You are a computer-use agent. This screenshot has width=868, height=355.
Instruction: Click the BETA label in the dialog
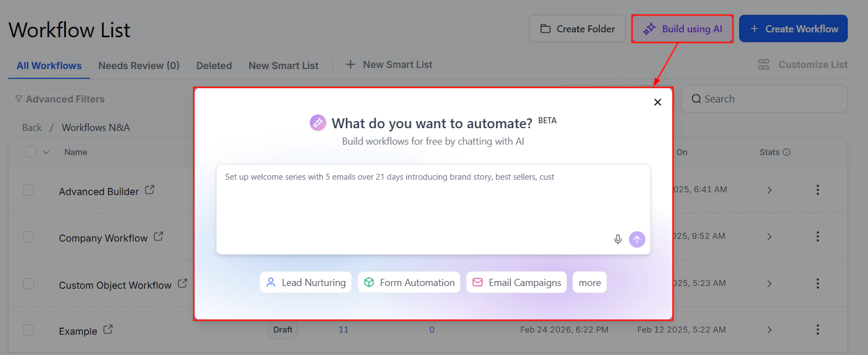tap(547, 121)
